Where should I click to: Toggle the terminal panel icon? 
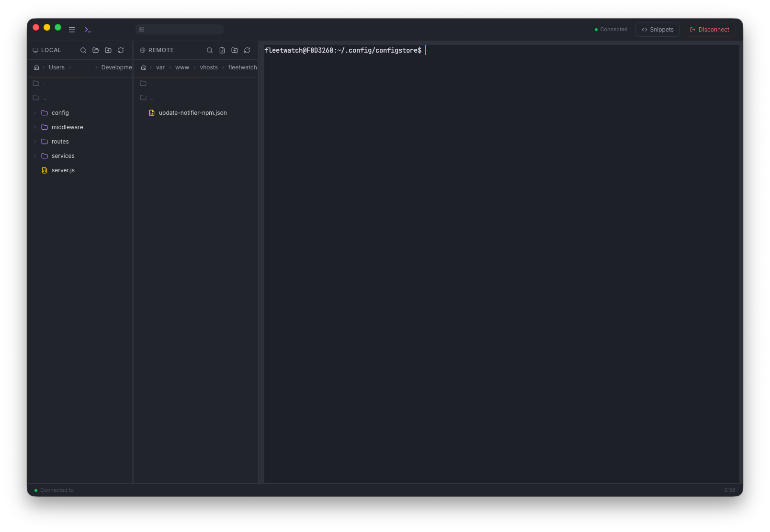pos(88,30)
